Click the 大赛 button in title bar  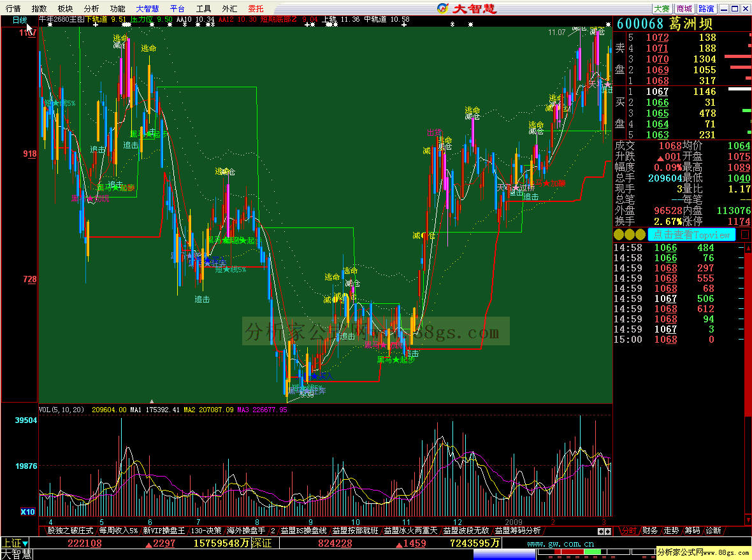point(662,9)
